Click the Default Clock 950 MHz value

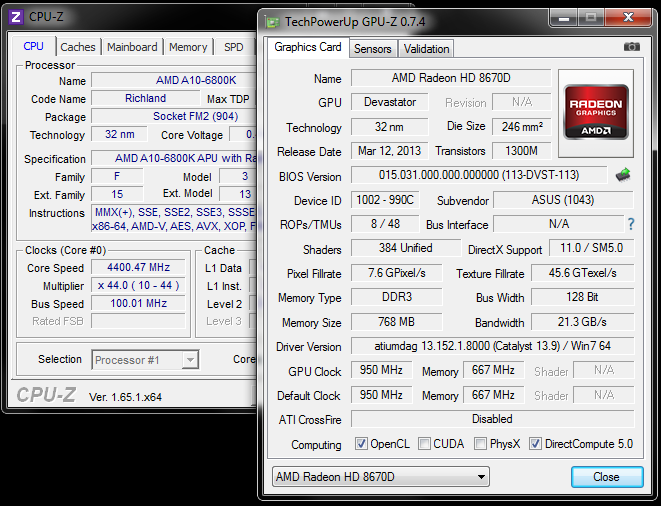(x=381, y=395)
